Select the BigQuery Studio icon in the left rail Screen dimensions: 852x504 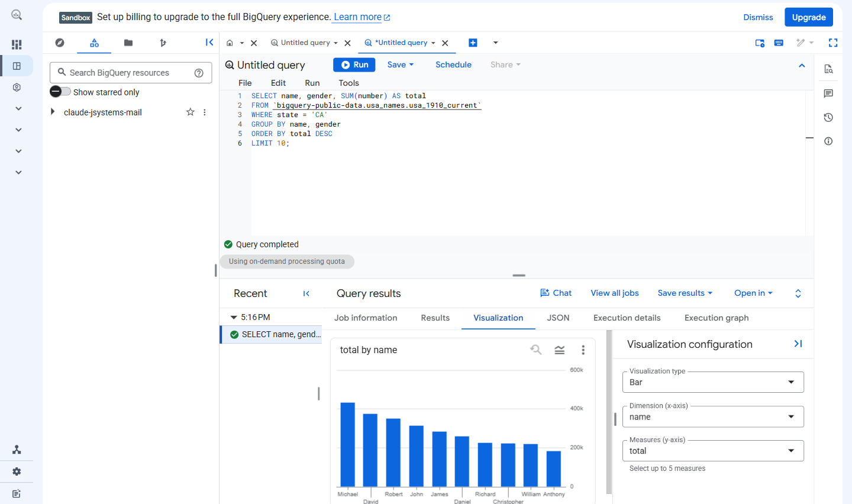(x=17, y=66)
